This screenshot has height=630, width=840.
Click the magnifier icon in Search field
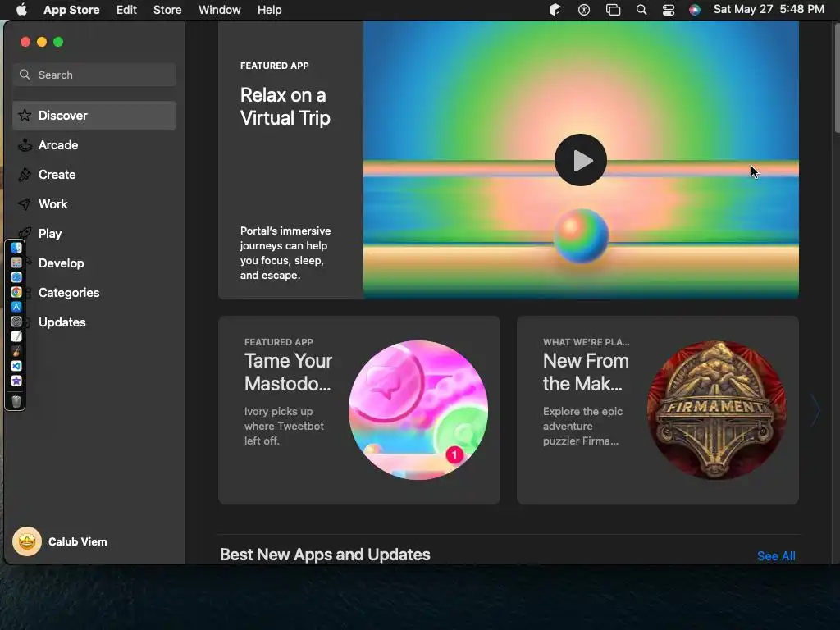25,75
